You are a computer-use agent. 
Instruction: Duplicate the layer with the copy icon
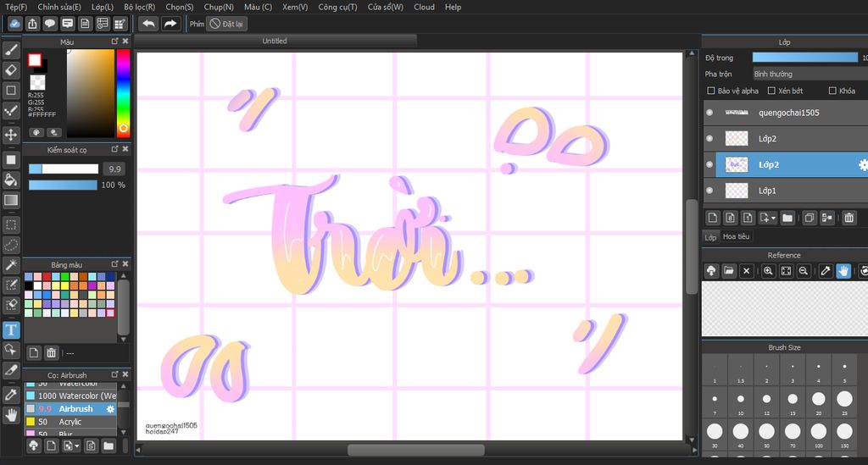(x=810, y=218)
